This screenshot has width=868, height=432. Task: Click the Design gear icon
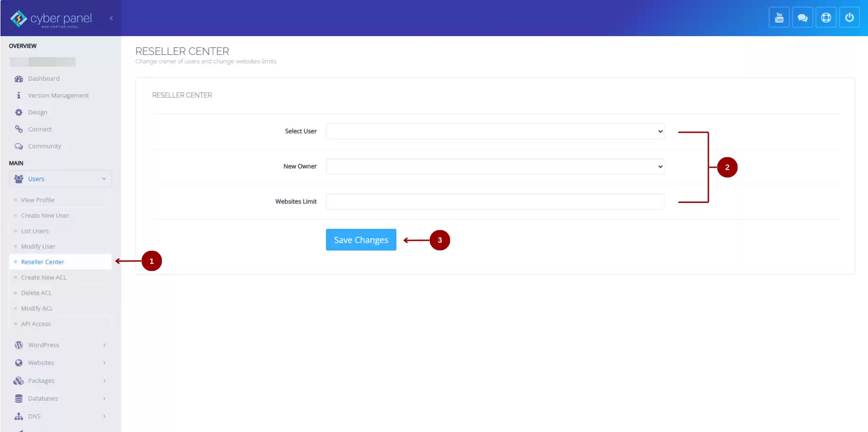click(19, 113)
